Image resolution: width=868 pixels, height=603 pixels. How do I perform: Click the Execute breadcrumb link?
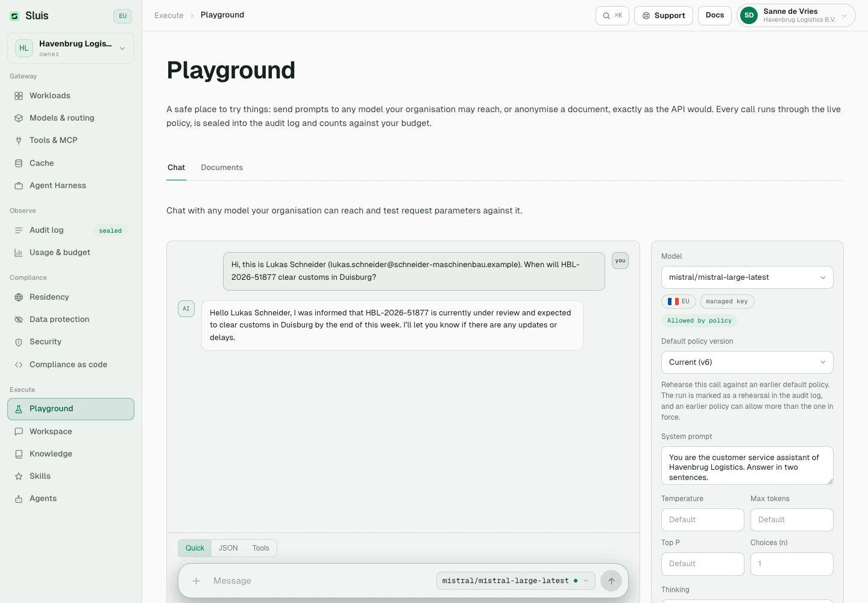click(169, 16)
